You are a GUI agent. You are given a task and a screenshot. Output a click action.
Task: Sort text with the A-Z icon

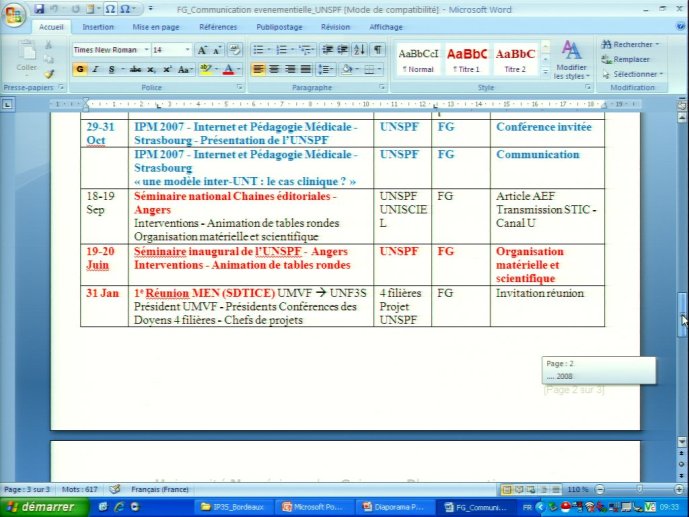coord(359,50)
